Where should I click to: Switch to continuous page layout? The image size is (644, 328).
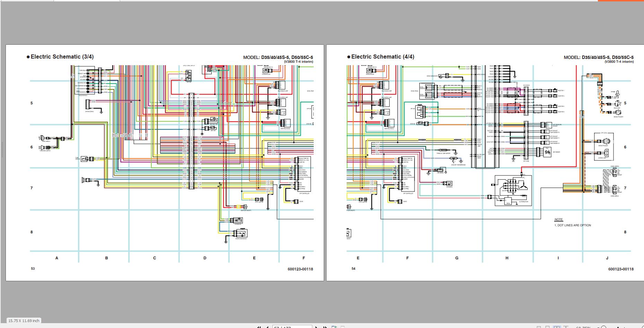pyautogui.click(x=548, y=327)
